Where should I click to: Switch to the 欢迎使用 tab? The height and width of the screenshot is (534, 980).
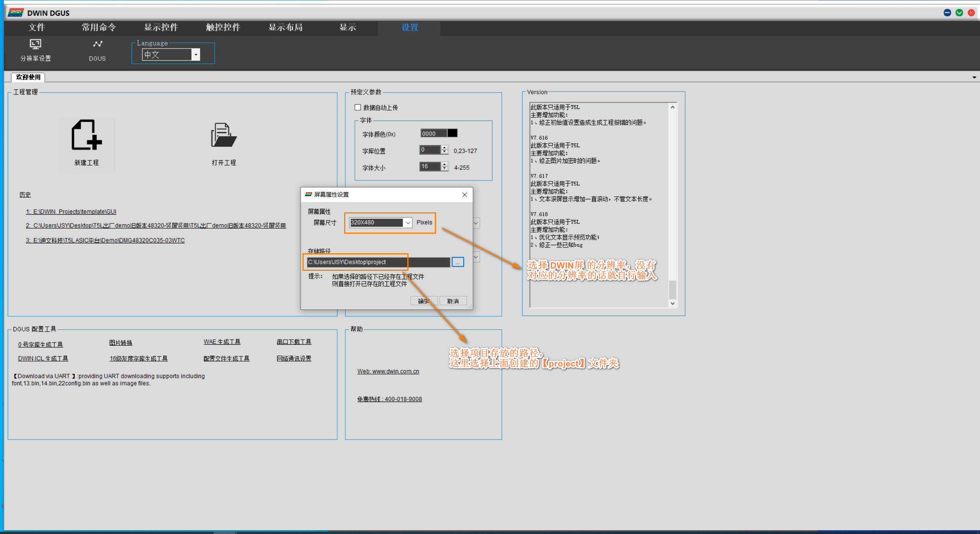[28, 77]
